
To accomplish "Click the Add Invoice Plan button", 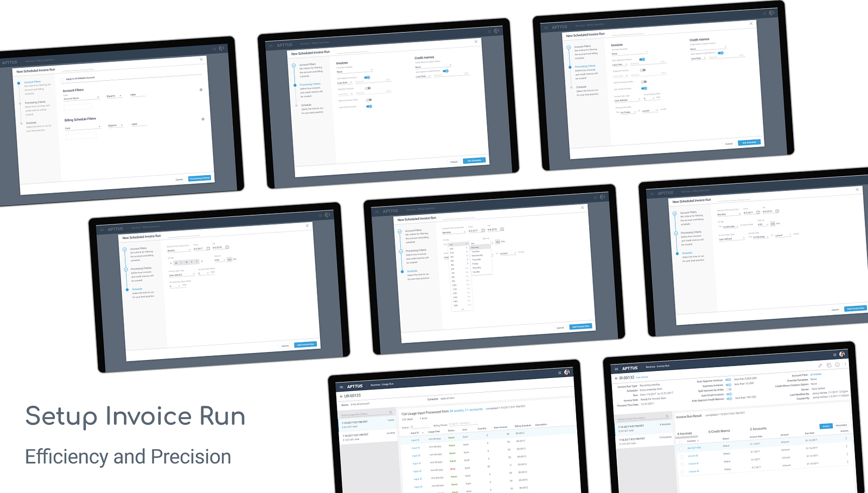I will [x=580, y=325].
